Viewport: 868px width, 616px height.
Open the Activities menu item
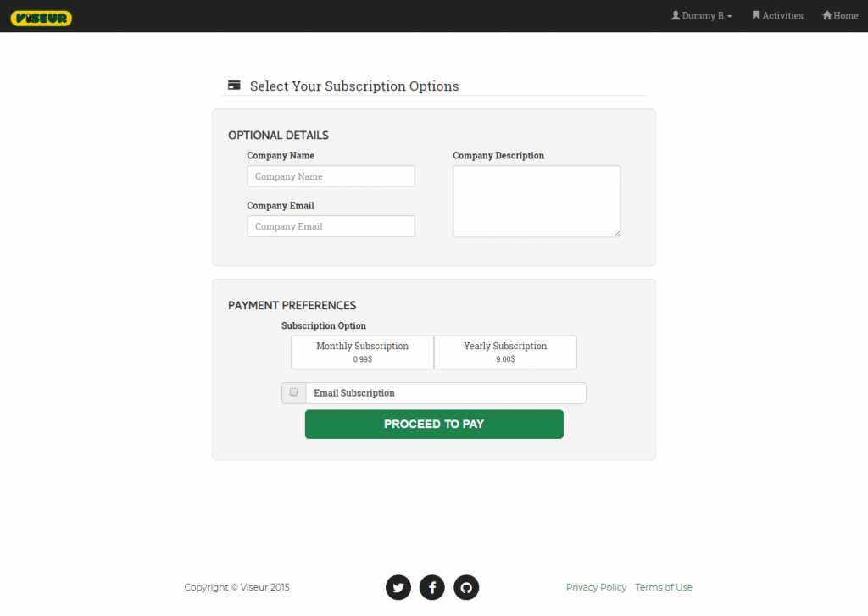782,16
